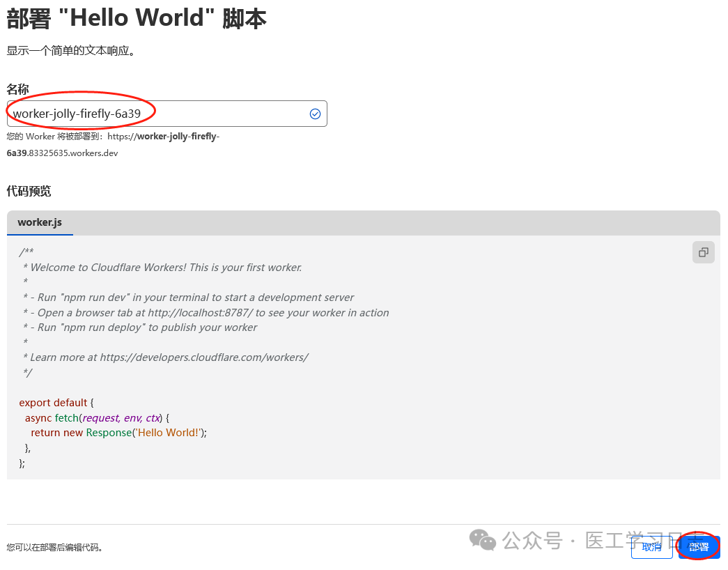
Task: Click the worker name input field
Action: click(167, 114)
